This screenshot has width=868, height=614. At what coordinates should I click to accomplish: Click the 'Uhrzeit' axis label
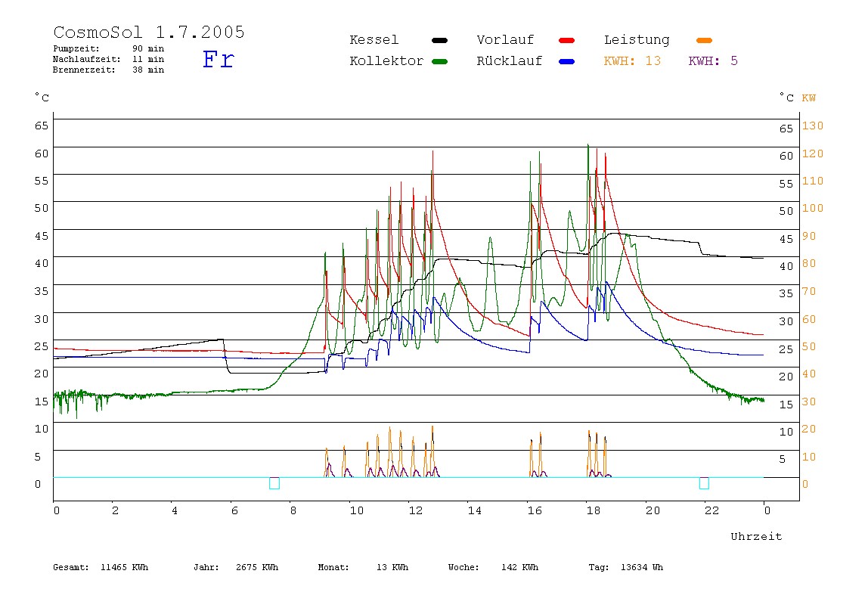(756, 536)
